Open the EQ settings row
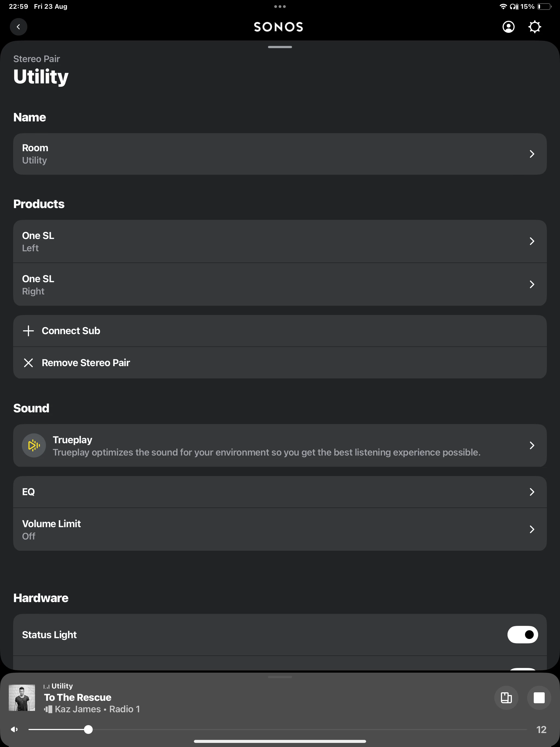 click(x=280, y=492)
